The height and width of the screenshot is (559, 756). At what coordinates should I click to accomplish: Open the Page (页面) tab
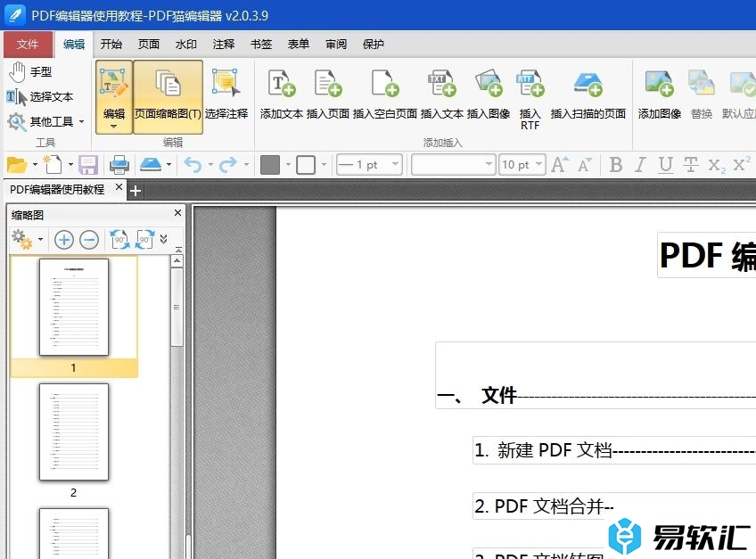[149, 45]
